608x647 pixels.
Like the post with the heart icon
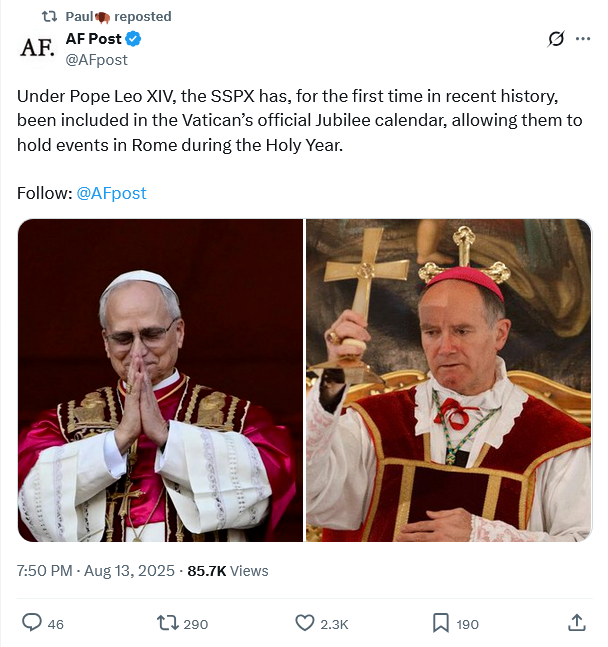305,623
